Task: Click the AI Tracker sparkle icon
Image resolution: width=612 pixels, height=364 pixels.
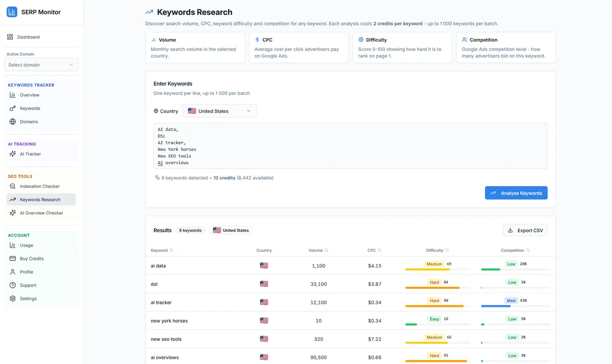Action: (13, 154)
